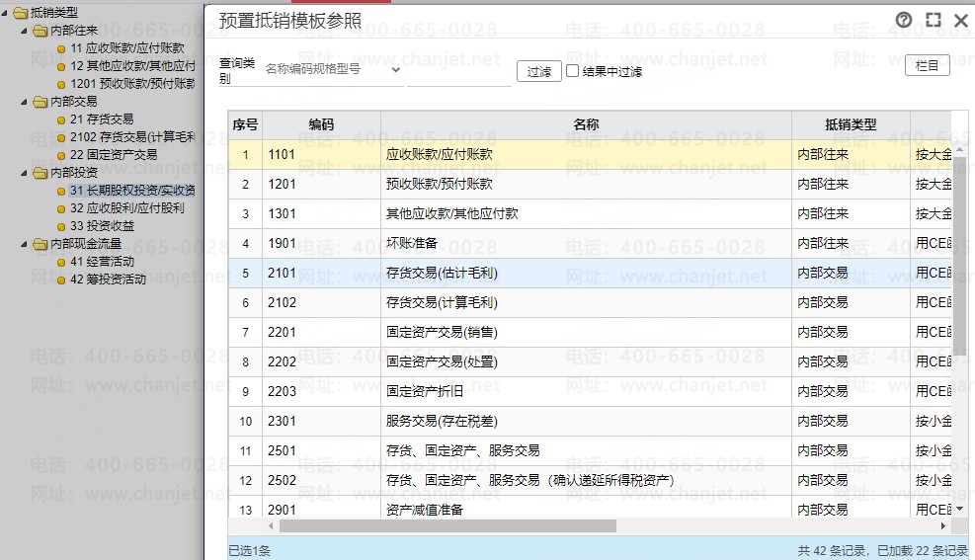Image resolution: width=975 pixels, height=560 pixels.
Task: Click the horizontal scrollbar thumb
Action: 447,525
